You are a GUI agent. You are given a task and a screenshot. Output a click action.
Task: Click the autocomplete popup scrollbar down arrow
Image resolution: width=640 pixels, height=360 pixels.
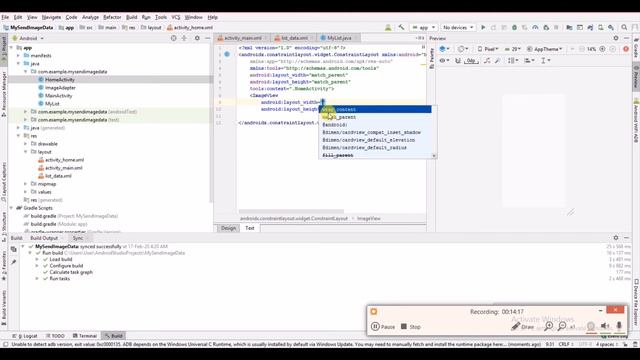tap(434, 156)
